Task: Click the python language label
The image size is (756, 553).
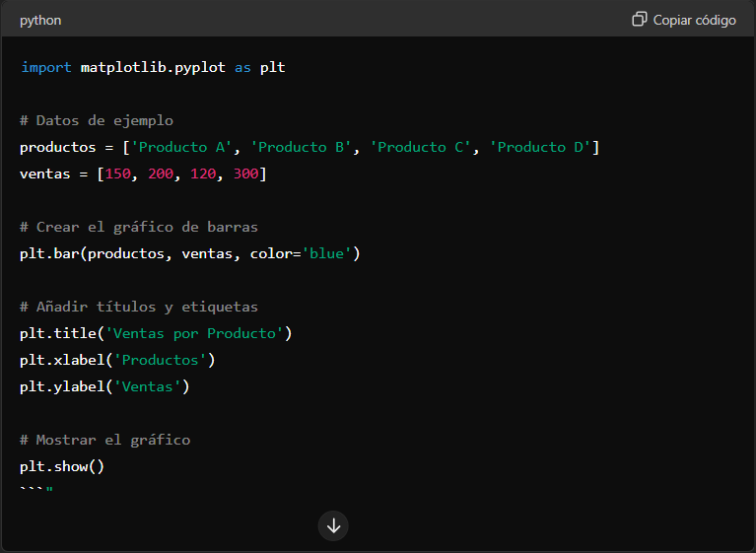Action: (x=40, y=21)
